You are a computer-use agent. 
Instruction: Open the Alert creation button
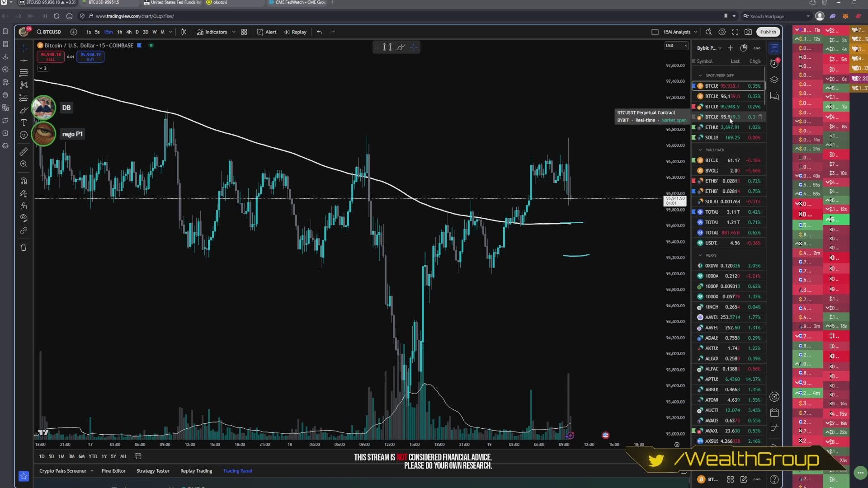tap(267, 32)
